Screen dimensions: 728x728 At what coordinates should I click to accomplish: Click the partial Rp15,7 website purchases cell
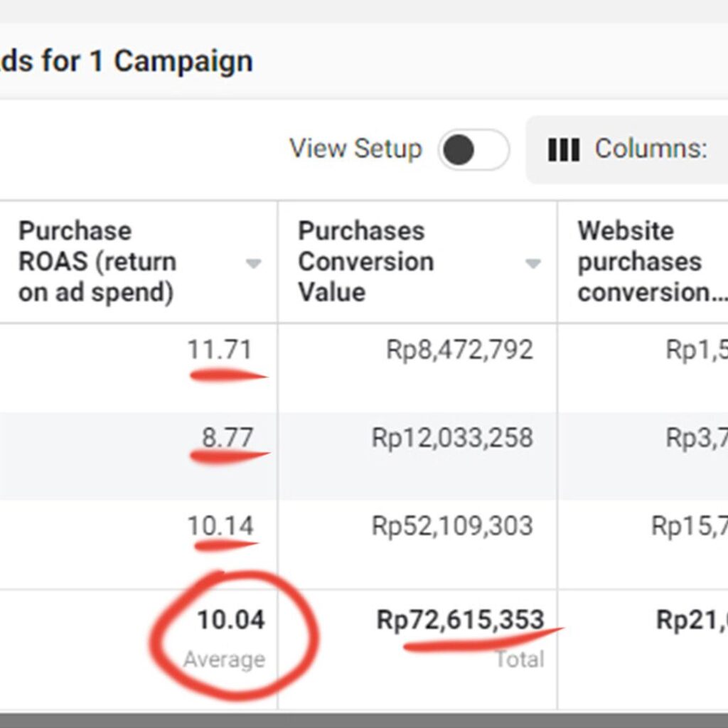pyautogui.click(x=688, y=526)
